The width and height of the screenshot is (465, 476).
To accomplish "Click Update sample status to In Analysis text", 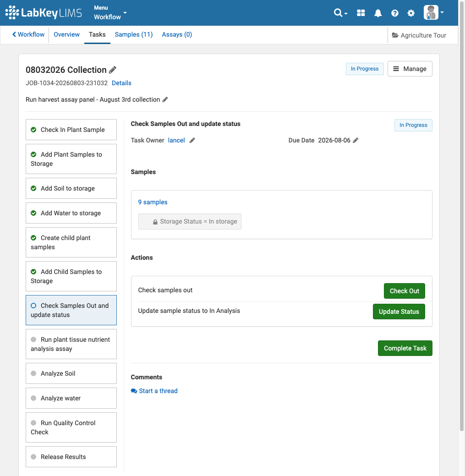I will 189,311.
